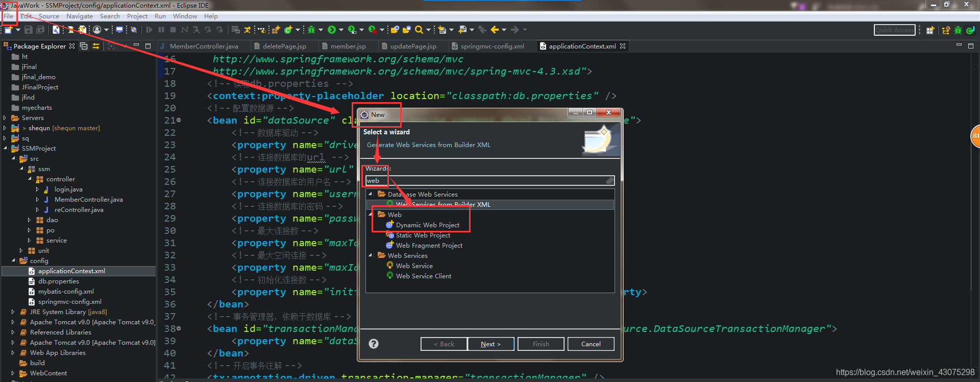Click the Back button in New dialog
980x382 pixels.
pos(444,344)
